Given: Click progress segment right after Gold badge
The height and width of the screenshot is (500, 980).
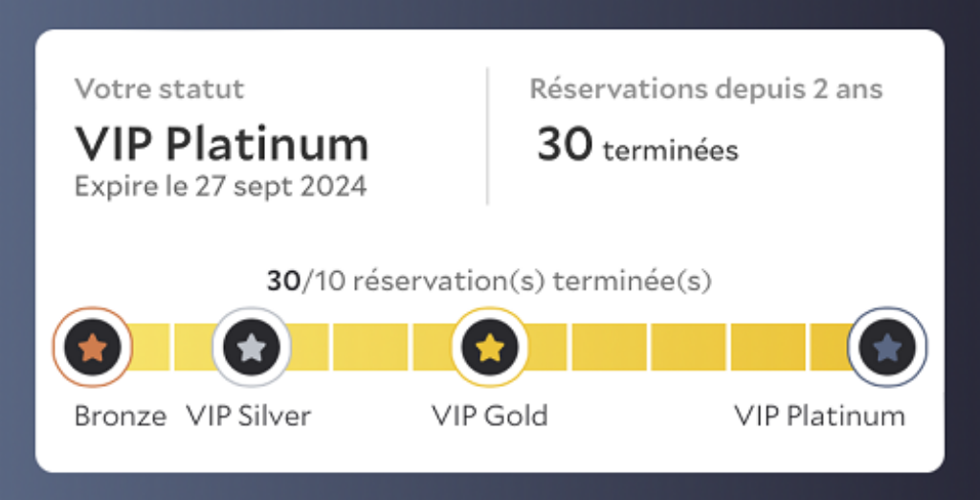Looking at the screenshot, I should coord(546,347).
